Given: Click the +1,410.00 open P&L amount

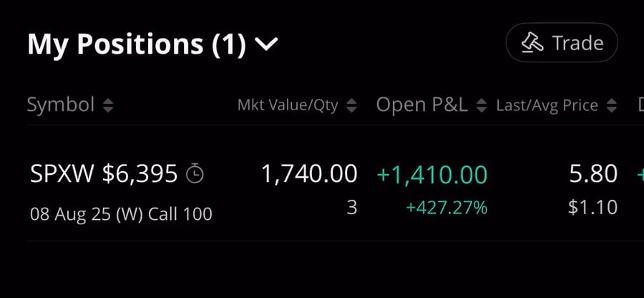Looking at the screenshot, I should coord(431,173).
